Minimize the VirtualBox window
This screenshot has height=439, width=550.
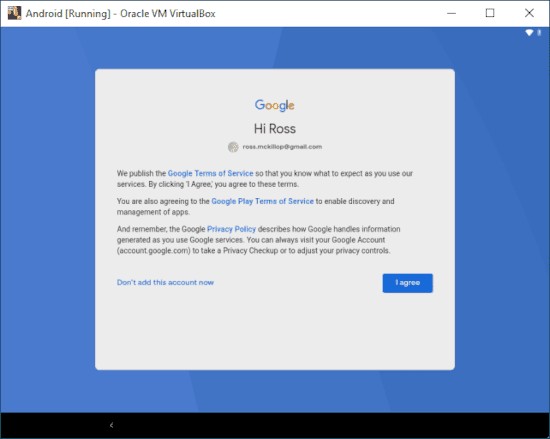452,13
